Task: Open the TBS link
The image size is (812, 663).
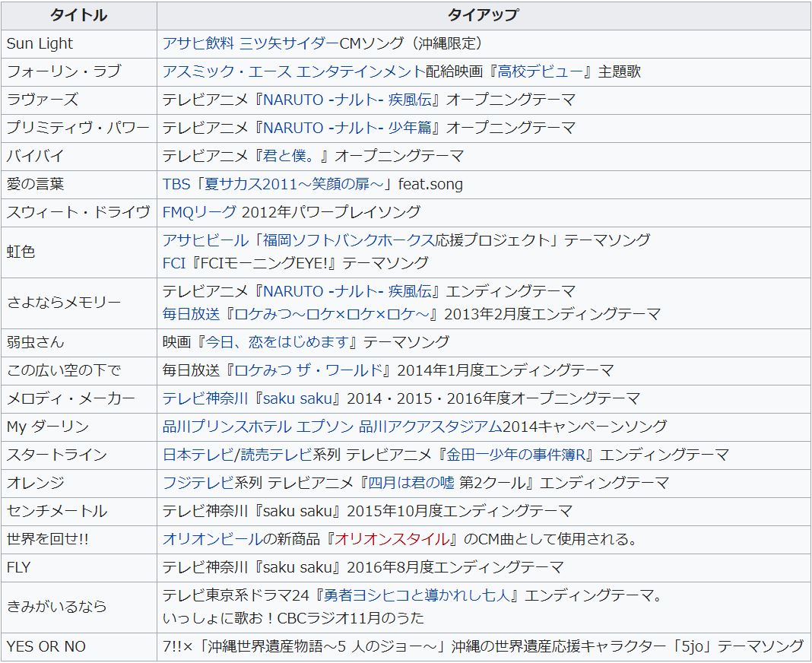Action: (176, 184)
